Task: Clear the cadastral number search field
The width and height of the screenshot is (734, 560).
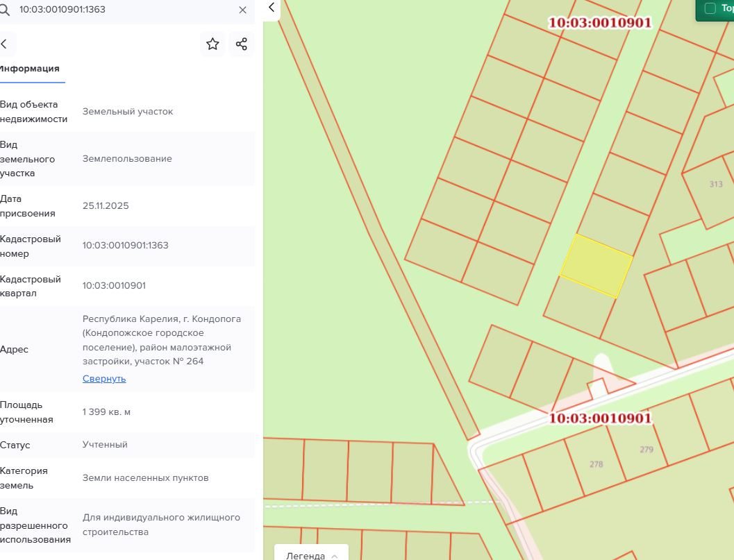Action: (242, 10)
